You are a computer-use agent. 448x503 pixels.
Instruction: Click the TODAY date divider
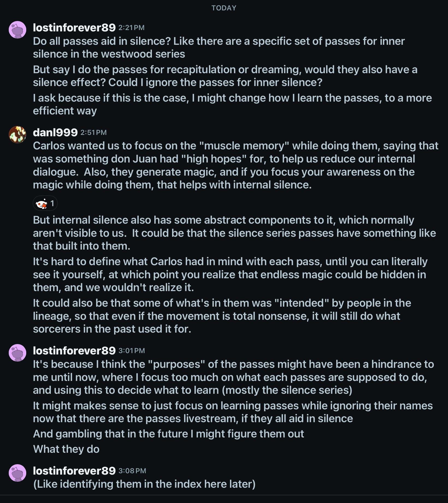224,8
